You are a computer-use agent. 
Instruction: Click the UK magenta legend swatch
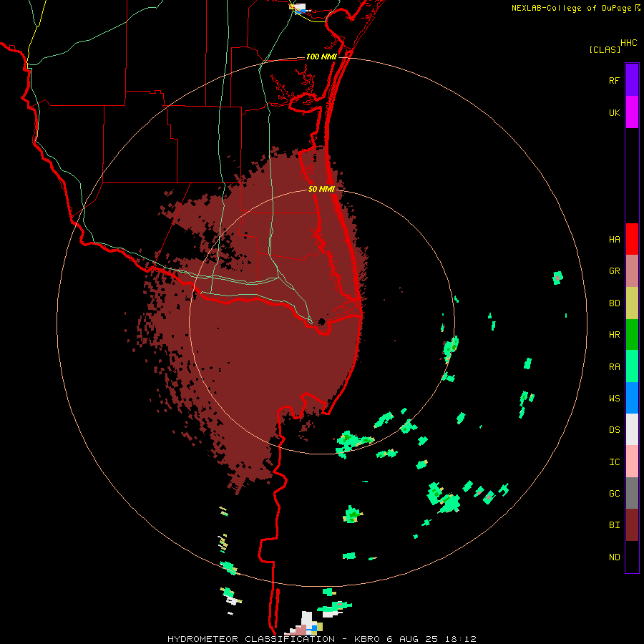[x=632, y=112]
